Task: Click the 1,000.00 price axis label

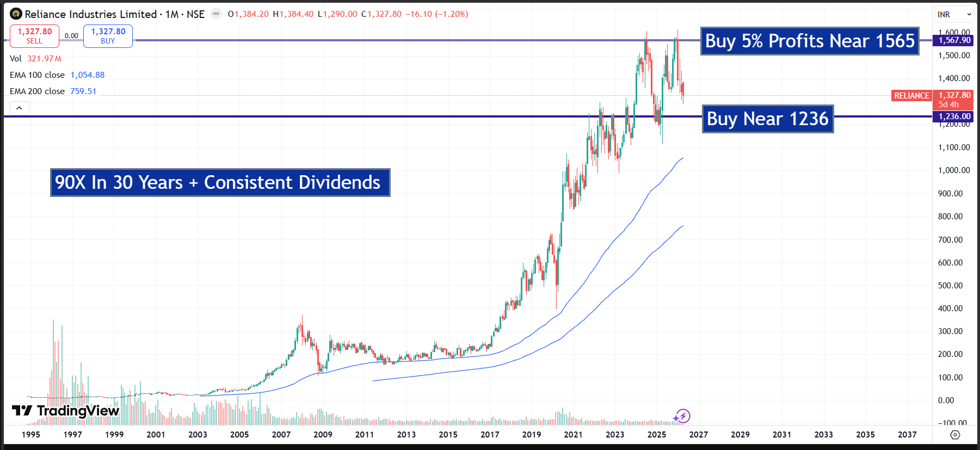Action: (954, 170)
